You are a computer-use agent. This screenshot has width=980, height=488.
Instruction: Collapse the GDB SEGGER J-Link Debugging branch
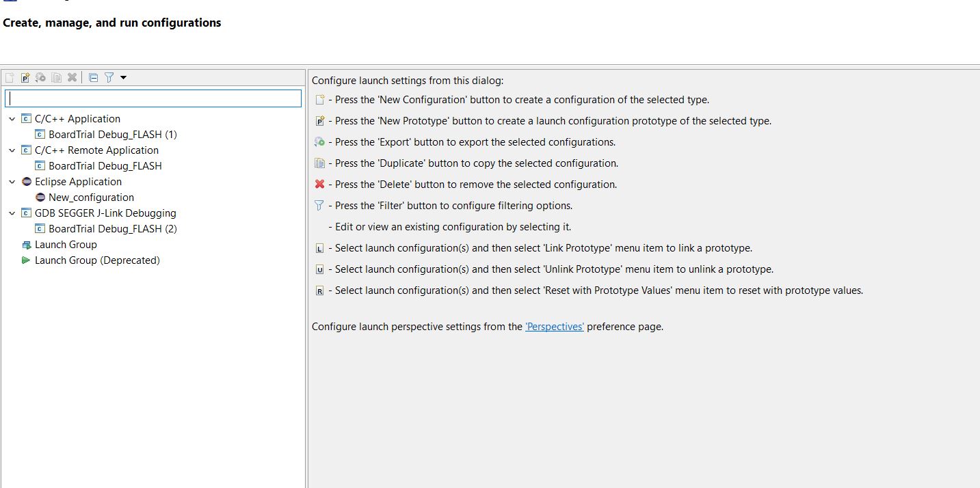coord(11,213)
